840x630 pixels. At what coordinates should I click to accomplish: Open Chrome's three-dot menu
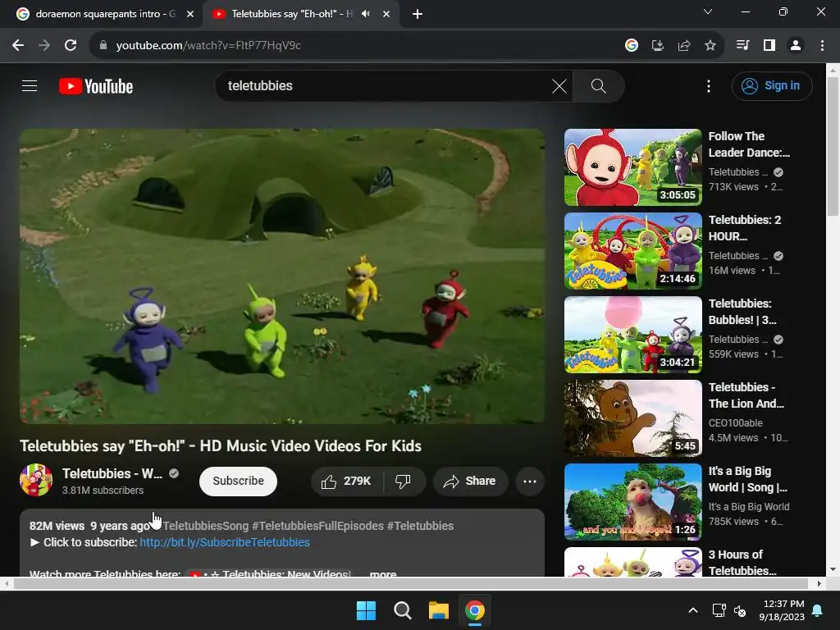click(x=822, y=46)
